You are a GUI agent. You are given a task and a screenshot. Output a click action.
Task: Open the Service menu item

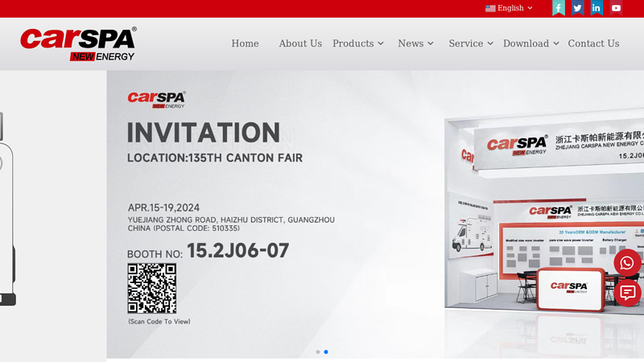[466, 43]
